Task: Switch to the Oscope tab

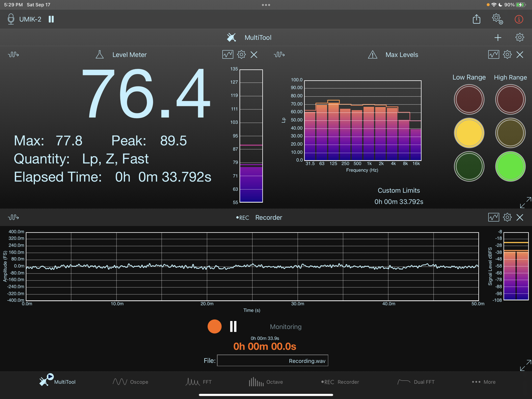Action: coord(130,382)
